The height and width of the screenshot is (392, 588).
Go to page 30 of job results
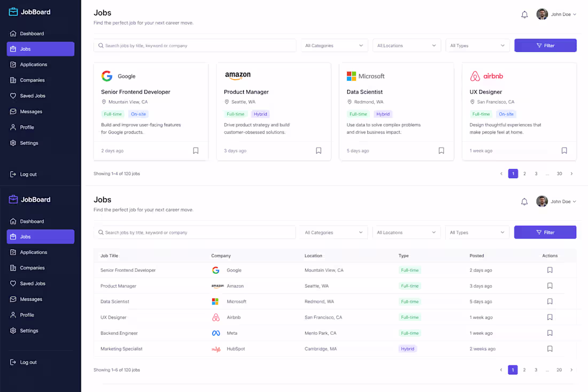(559, 173)
